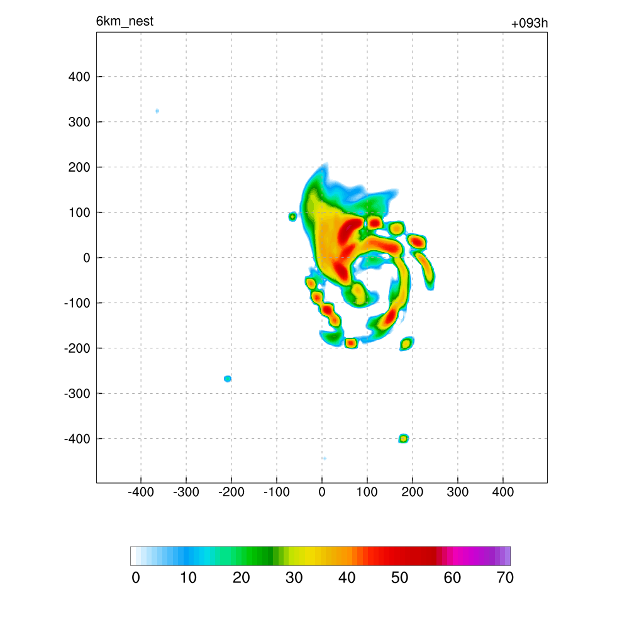This screenshot has width=644, height=644.
Task: Click the x-axis tick label "400"
Action: 502,492
